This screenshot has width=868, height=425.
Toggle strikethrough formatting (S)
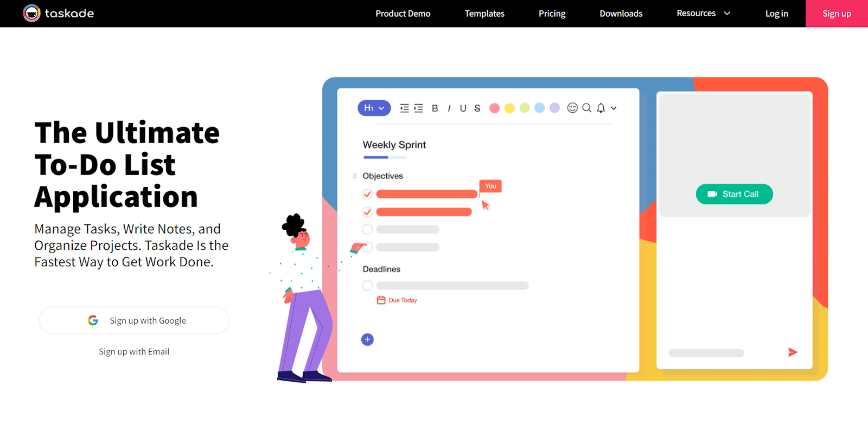tap(477, 108)
